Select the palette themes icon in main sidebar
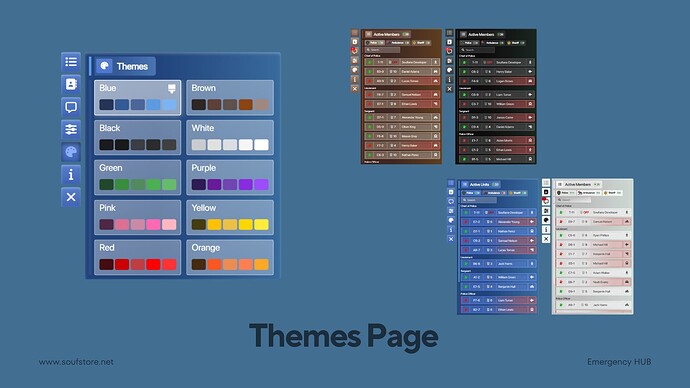 coord(71,152)
